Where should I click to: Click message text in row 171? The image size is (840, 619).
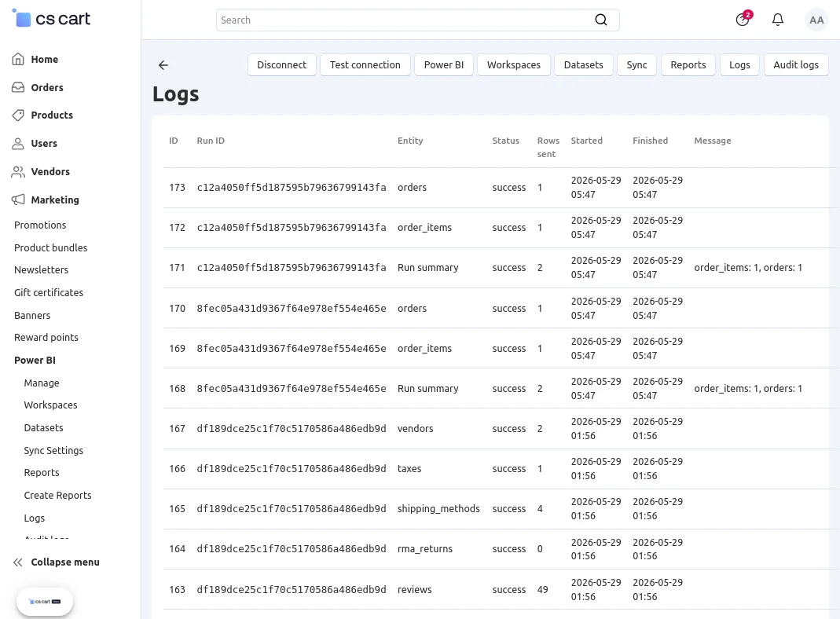click(x=748, y=268)
